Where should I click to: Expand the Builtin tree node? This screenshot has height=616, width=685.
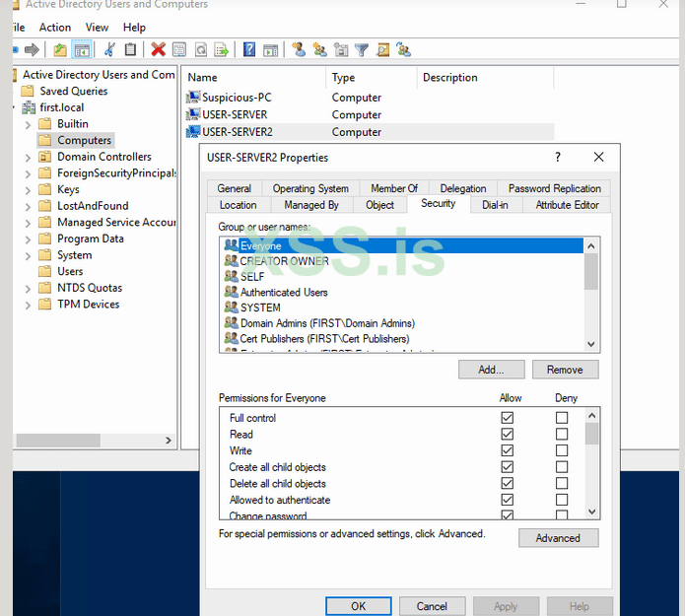point(29,124)
